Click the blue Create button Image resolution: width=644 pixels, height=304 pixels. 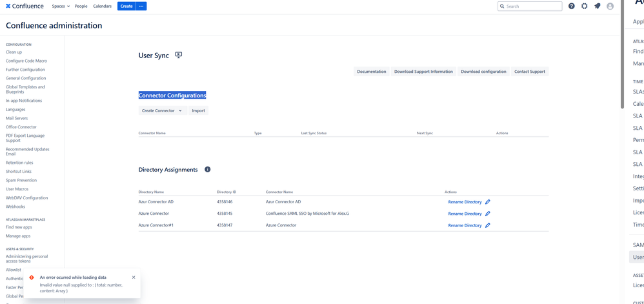[x=126, y=6]
